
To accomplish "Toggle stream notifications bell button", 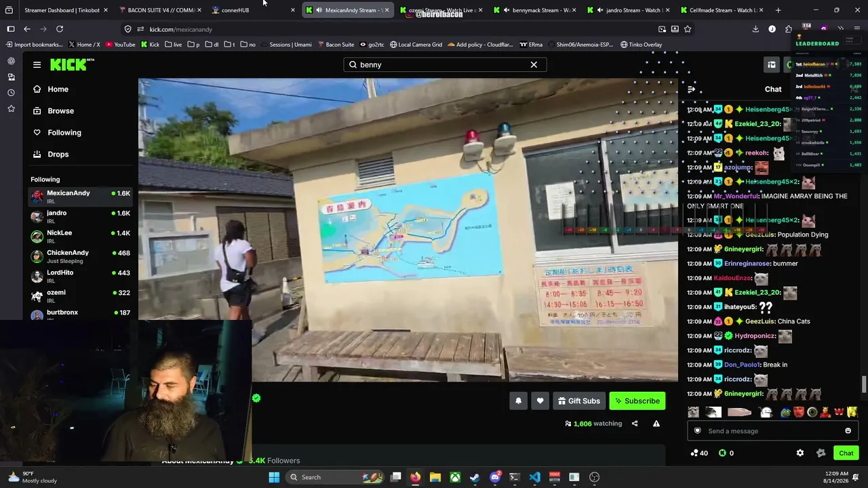I will coord(518,401).
